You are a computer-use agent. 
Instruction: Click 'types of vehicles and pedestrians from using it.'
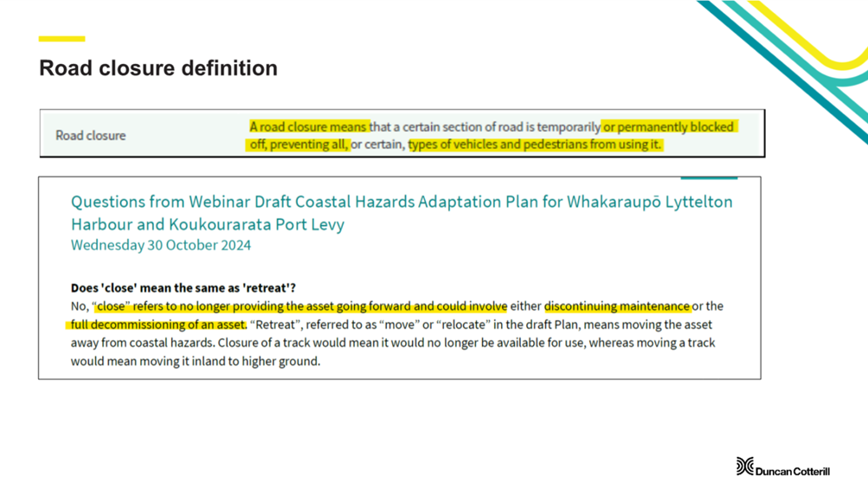pos(535,145)
